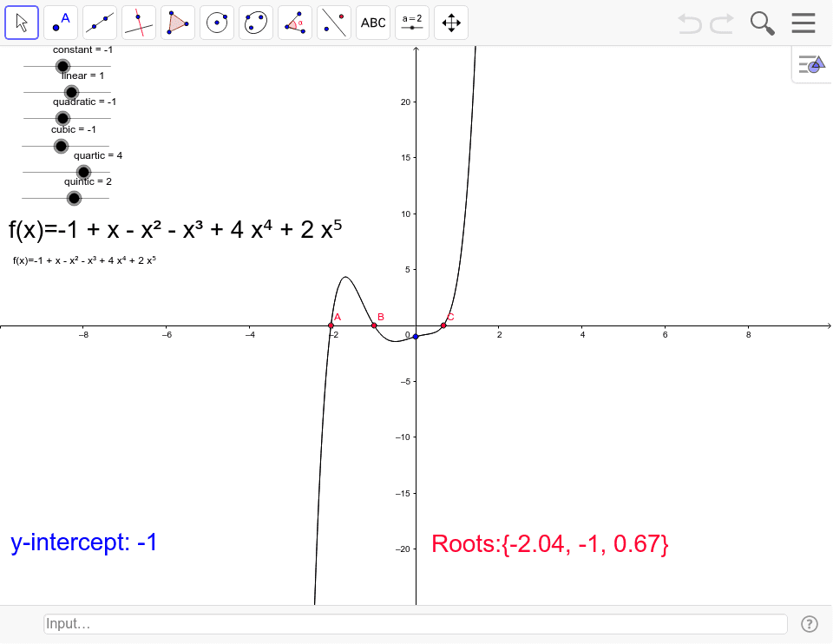833x644 pixels.
Task: Open the Style Bar toggle panel
Action: [x=812, y=64]
